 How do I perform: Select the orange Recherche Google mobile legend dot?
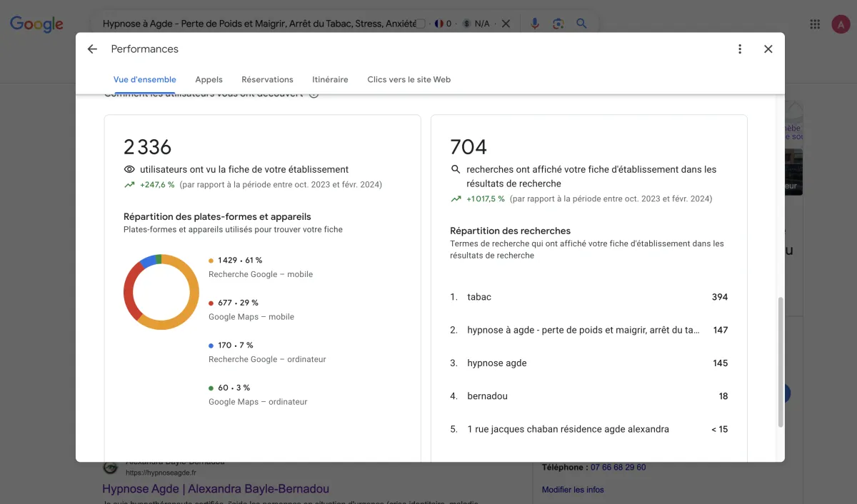click(x=211, y=261)
